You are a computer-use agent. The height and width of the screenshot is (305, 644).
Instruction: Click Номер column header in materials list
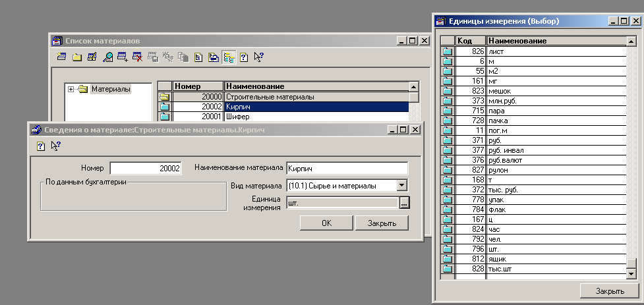[x=198, y=86]
